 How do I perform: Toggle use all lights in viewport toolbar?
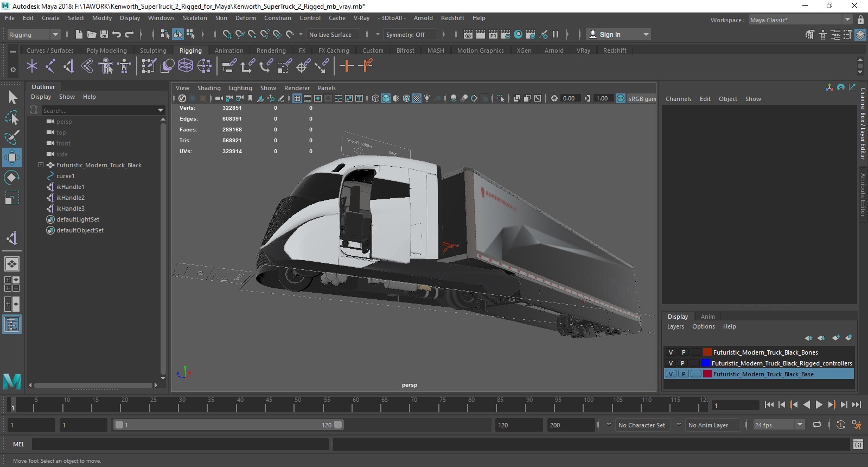pos(427,98)
